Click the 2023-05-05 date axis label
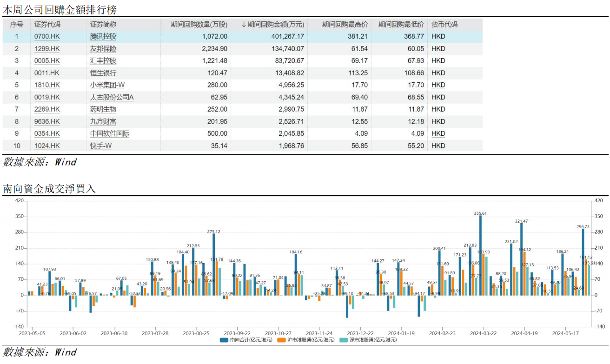 pyautogui.click(x=32, y=333)
